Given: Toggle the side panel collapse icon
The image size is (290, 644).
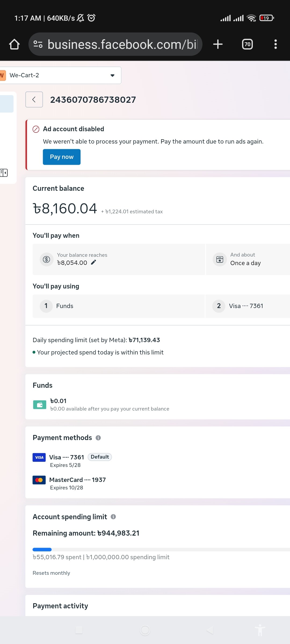Looking at the screenshot, I should pos(4,173).
